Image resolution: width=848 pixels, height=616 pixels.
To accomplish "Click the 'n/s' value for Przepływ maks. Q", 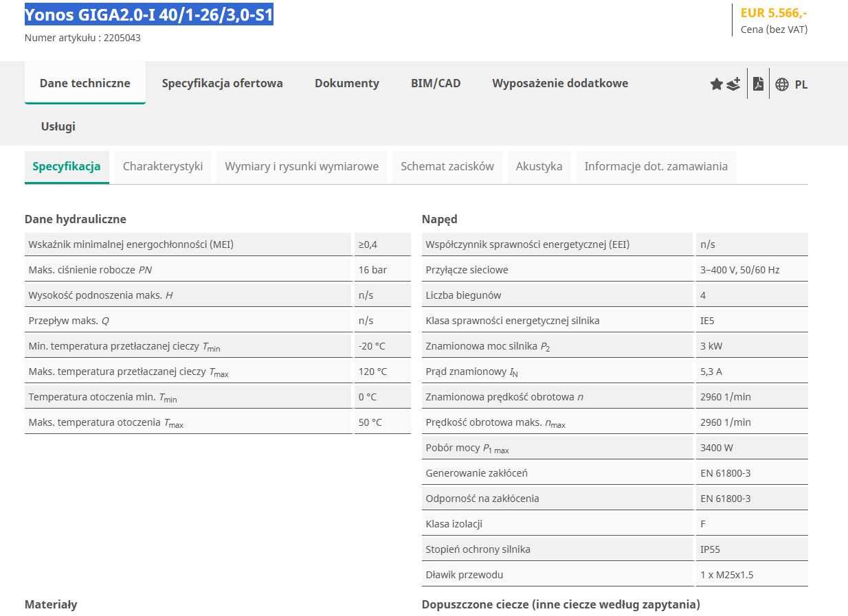I will [x=366, y=321].
